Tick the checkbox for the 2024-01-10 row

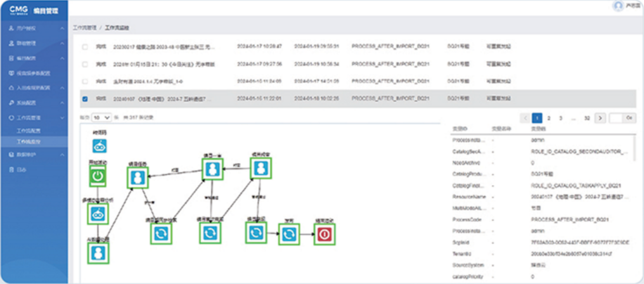click(x=85, y=81)
